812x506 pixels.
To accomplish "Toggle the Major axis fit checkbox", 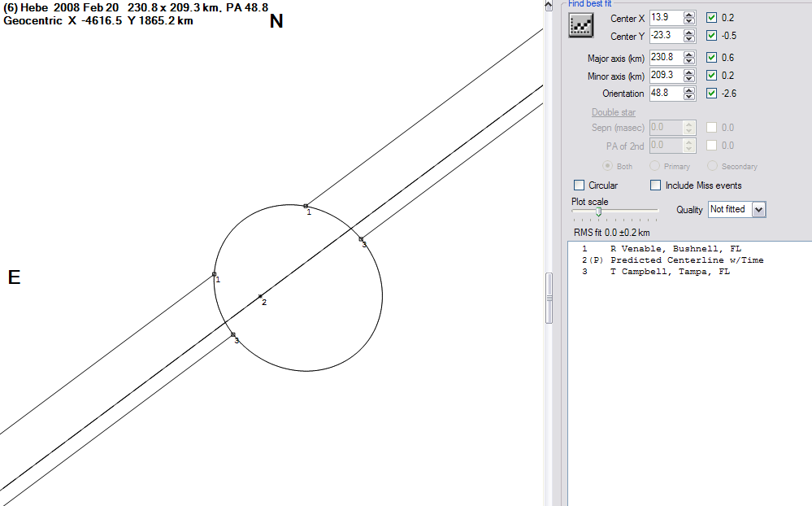I will click(x=712, y=58).
